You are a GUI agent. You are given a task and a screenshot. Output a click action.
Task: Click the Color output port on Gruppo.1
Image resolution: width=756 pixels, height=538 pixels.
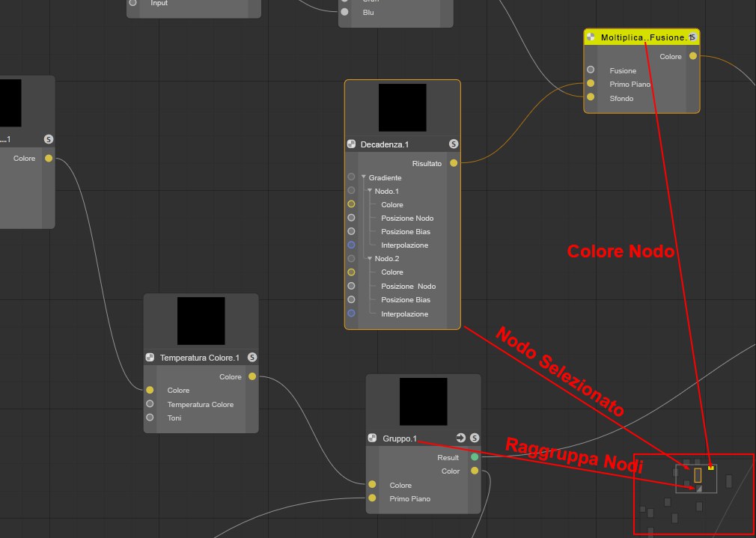click(x=475, y=471)
